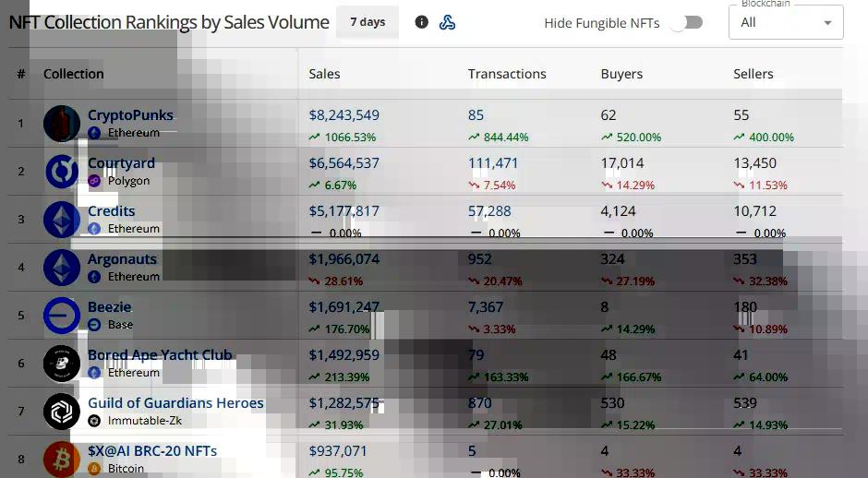Click Credits sales value $5,177,817
Screen dimensions: 868x478
pos(344,210)
